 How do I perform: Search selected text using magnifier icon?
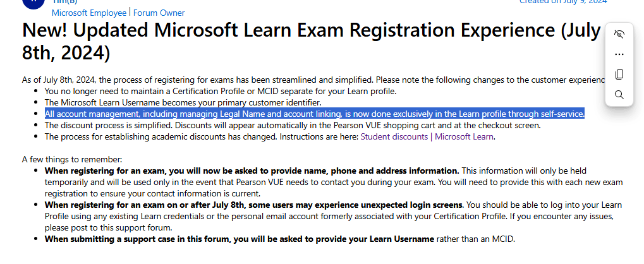pos(619,95)
